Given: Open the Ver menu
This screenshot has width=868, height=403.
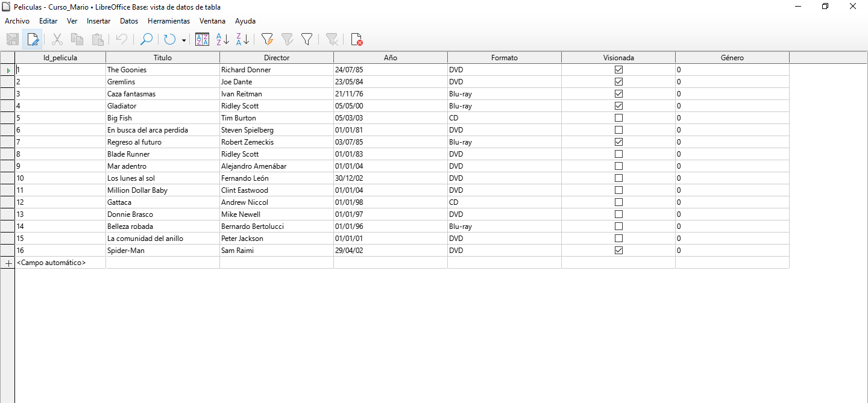Looking at the screenshot, I should (72, 20).
